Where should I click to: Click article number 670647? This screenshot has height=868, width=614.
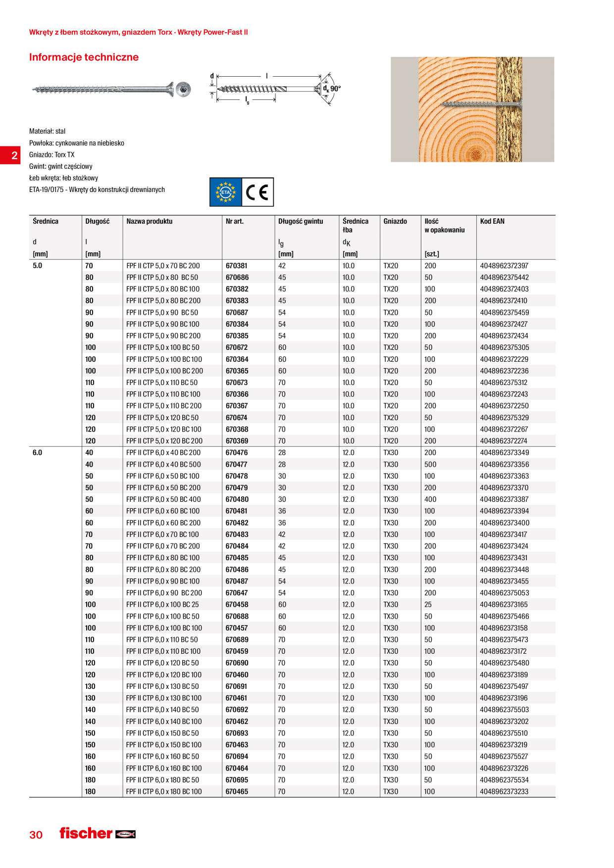[237, 593]
